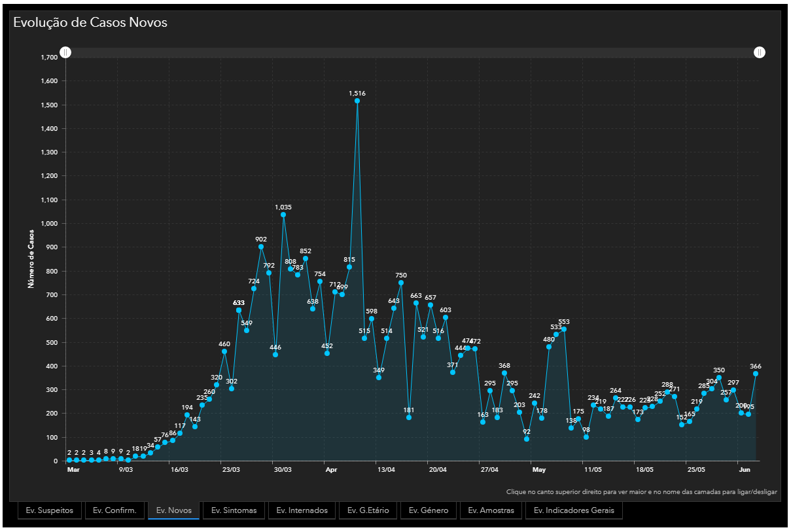
Task: Click the 350 data point
Action: [719, 378]
